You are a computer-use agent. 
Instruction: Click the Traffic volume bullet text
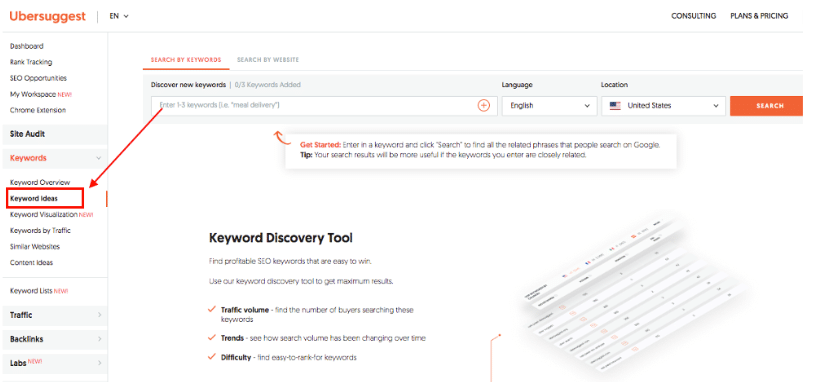317,315
